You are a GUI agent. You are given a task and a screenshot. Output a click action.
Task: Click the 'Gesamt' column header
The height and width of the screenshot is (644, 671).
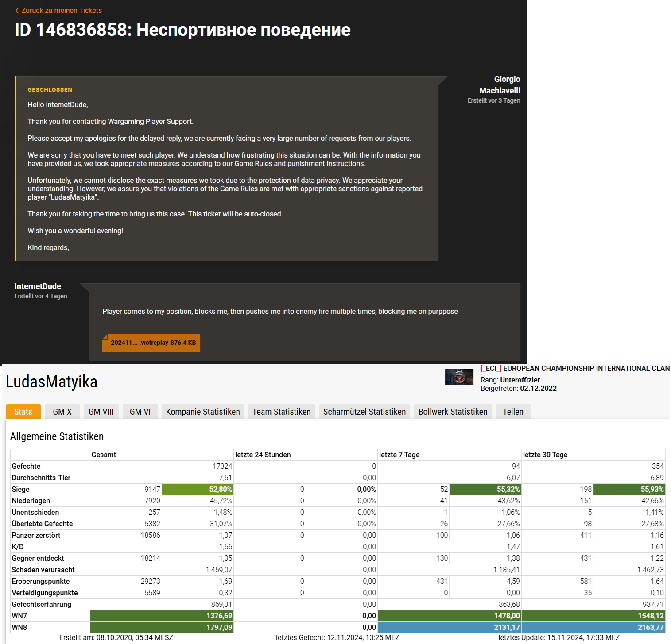coord(104,455)
